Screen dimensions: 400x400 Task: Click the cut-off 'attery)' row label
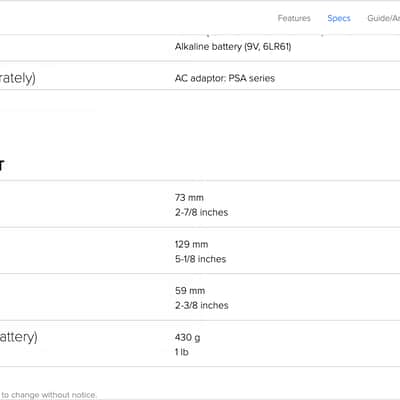coord(18,337)
